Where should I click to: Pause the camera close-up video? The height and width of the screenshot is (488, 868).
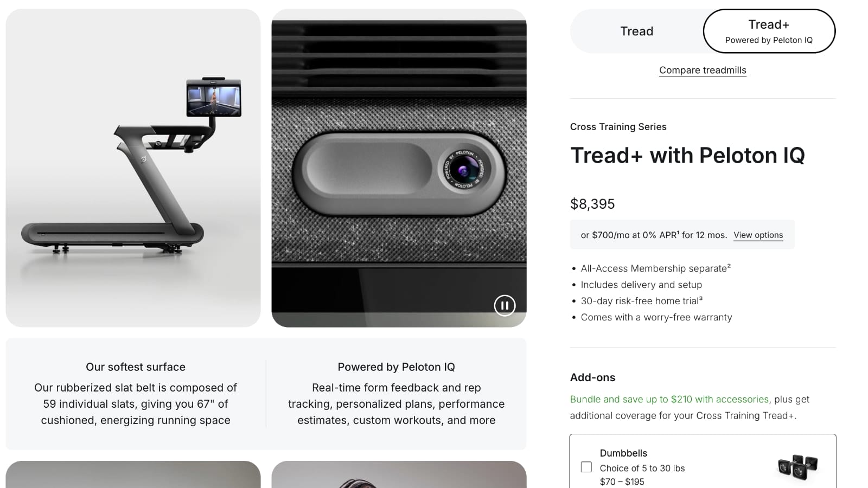(505, 305)
